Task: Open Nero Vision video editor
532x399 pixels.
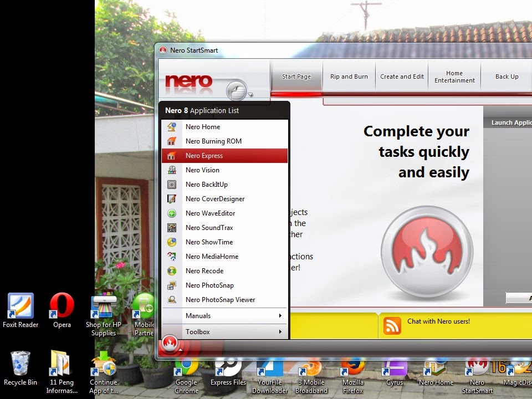Action: (x=202, y=170)
